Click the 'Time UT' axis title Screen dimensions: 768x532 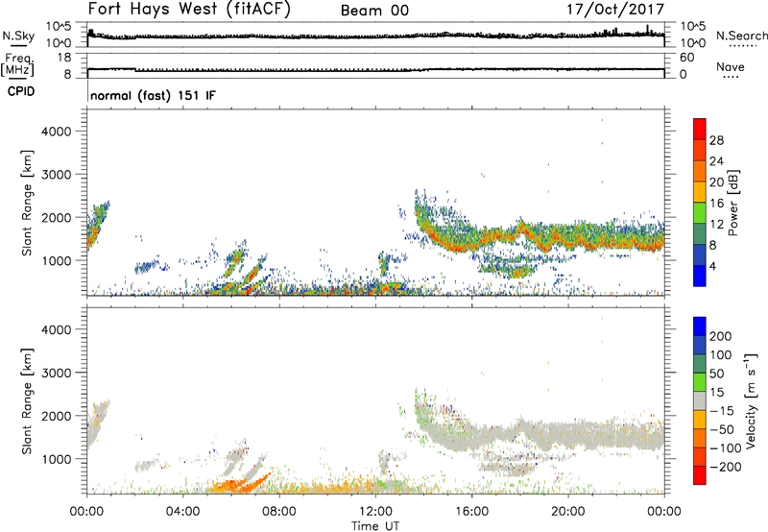tap(375, 526)
